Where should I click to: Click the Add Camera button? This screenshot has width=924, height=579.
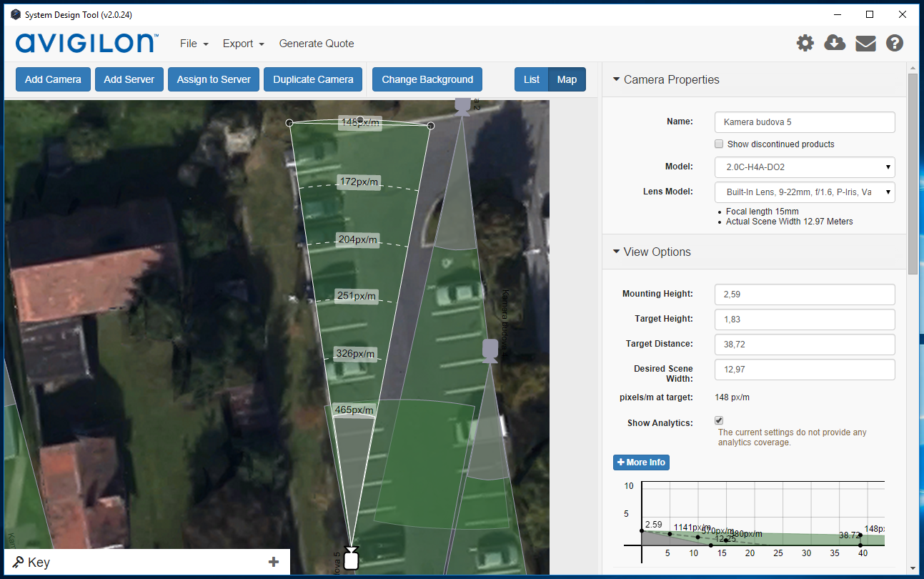(53, 79)
